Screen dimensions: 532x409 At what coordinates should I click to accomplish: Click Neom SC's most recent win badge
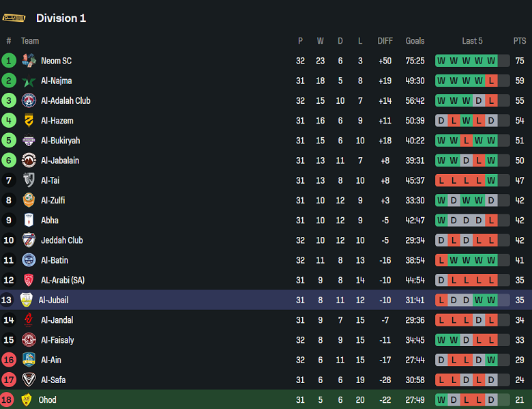click(x=491, y=61)
